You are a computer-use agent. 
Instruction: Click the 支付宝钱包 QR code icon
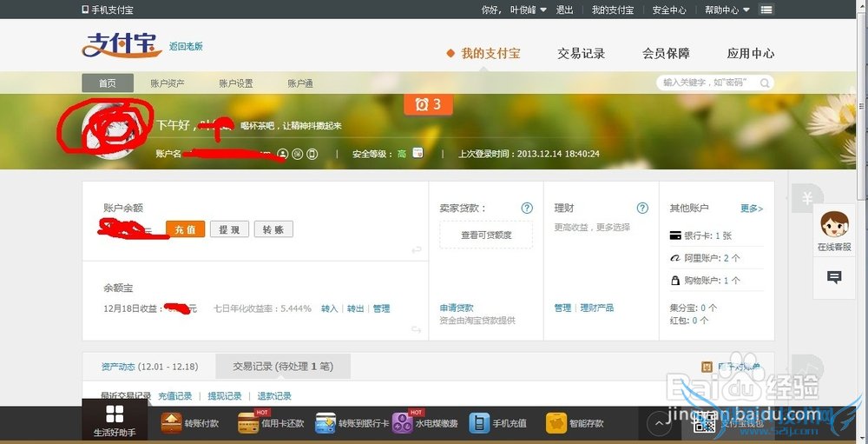(x=705, y=424)
